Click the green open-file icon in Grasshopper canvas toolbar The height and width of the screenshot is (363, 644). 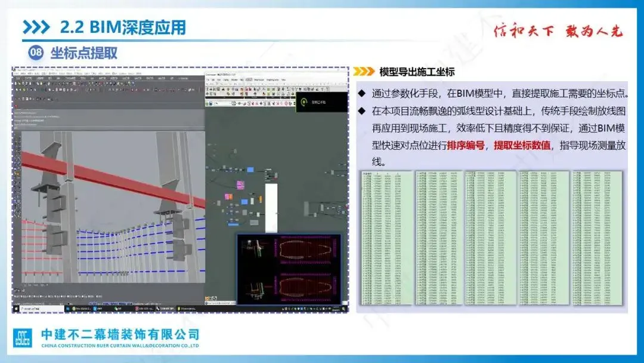[x=207, y=104]
